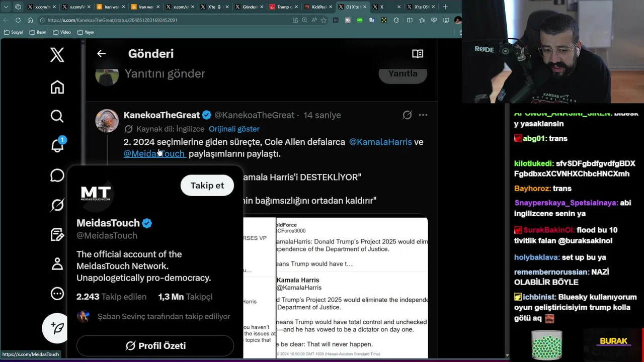644x362 pixels.
Task: Switch to the X'te OS tab
Action: pyautogui.click(x=422, y=7)
